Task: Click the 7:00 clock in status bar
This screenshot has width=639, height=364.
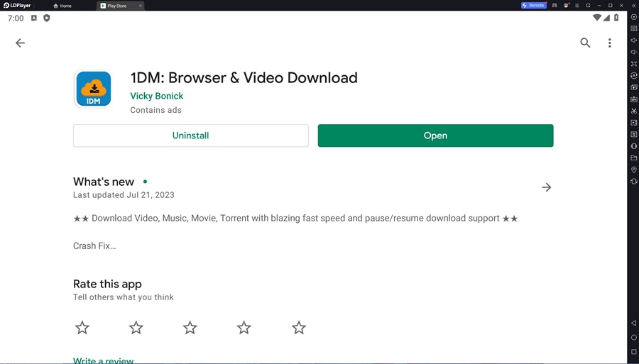Action: click(x=16, y=18)
